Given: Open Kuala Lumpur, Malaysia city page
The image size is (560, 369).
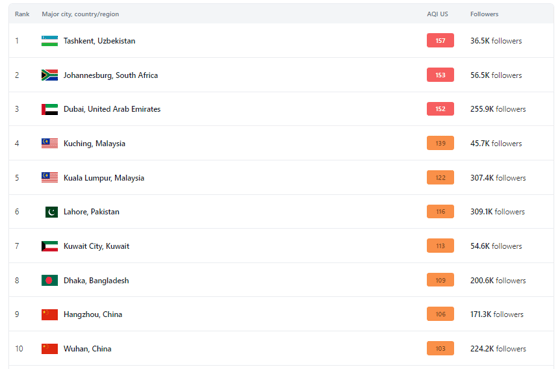Looking at the screenshot, I should 104,178.
